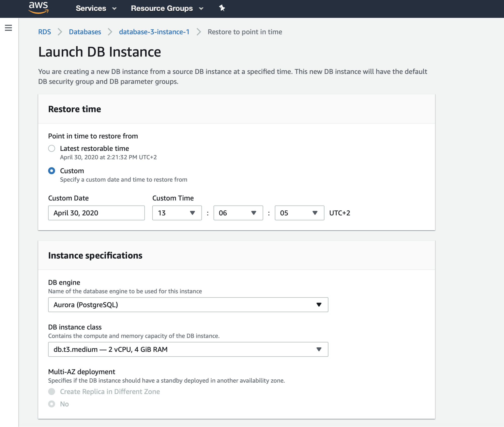Open the DB engine dropdown
The width and height of the screenshot is (504, 427).
pyautogui.click(x=188, y=305)
